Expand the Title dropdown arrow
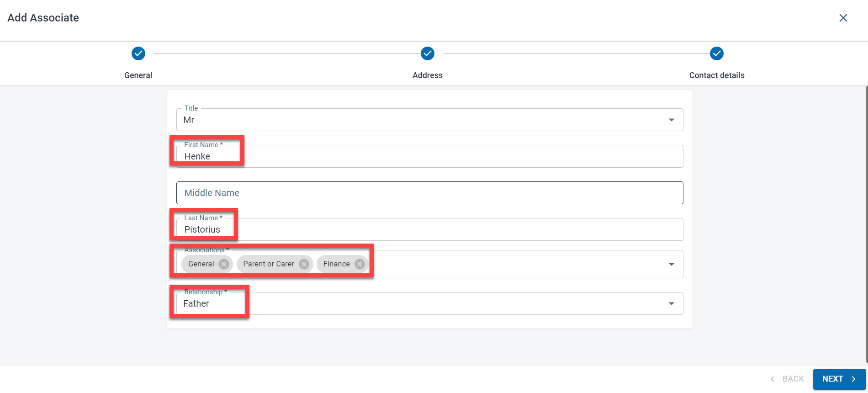Image resolution: width=868 pixels, height=393 pixels. (x=672, y=120)
